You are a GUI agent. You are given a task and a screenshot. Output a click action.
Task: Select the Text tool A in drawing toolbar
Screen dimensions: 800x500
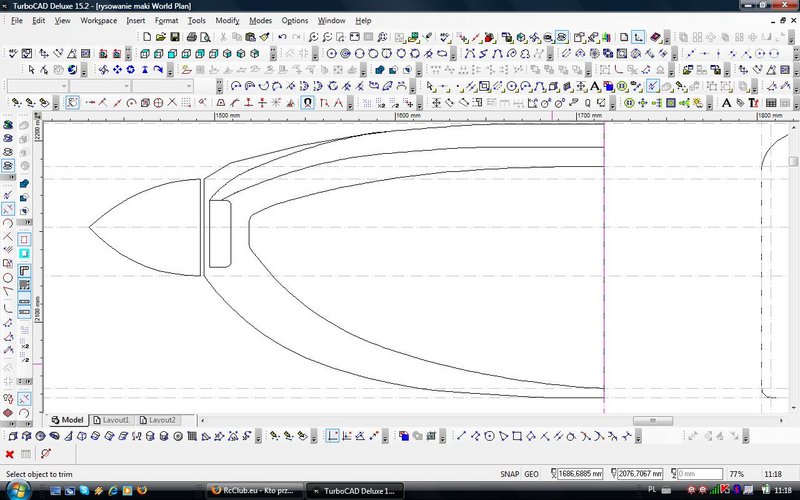point(594,86)
